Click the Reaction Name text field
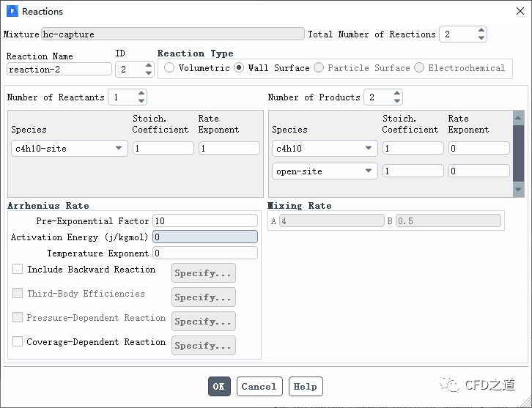Image resolution: width=532 pixels, height=408 pixels. click(x=59, y=70)
